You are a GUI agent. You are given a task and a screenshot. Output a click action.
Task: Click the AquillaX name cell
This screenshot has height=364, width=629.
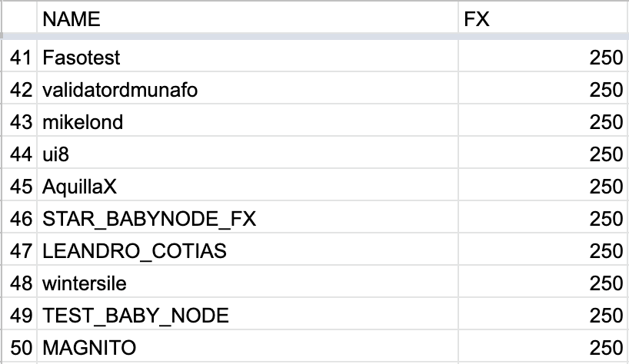pyautogui.click(x=247, y=184)
